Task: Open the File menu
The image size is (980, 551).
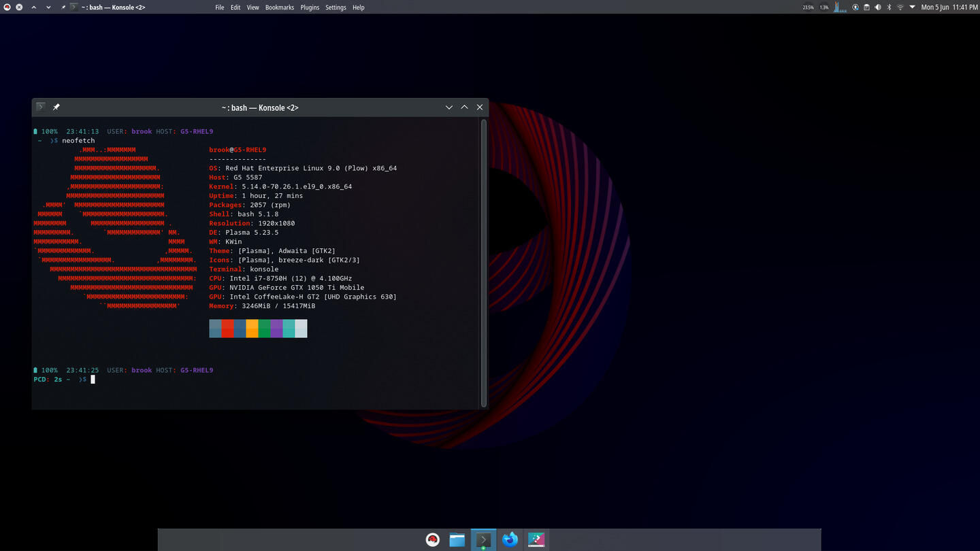Action: click(x=220, y=7)
